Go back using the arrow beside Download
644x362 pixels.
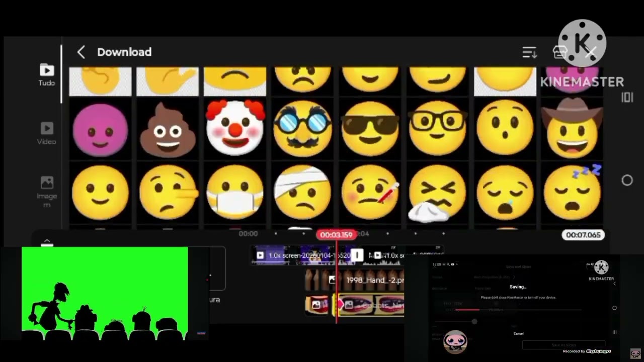[x=81, y=52]
